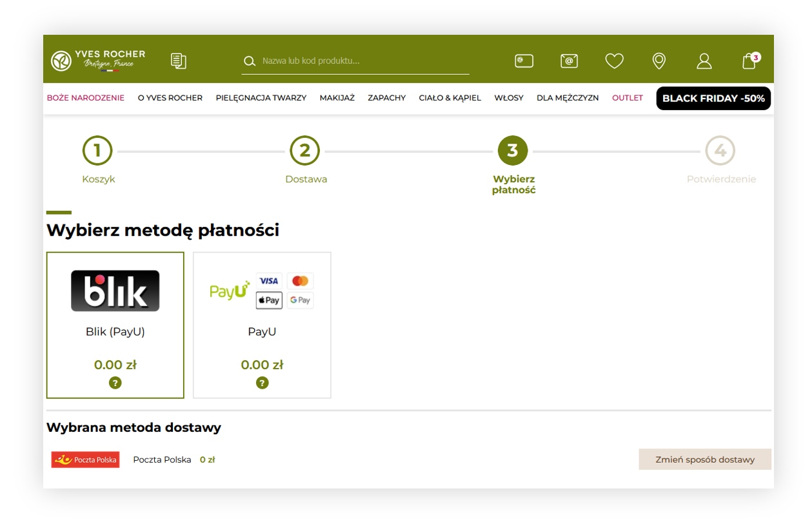Open the shopping bag cart icon
This screenshot has height=531, width=812.
tap(750, 61)
